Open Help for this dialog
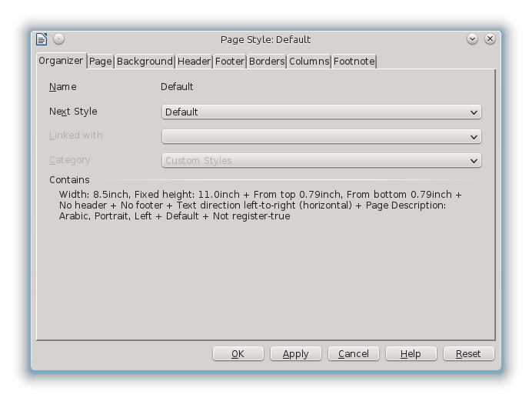532x401 pixels. point(411,354)
